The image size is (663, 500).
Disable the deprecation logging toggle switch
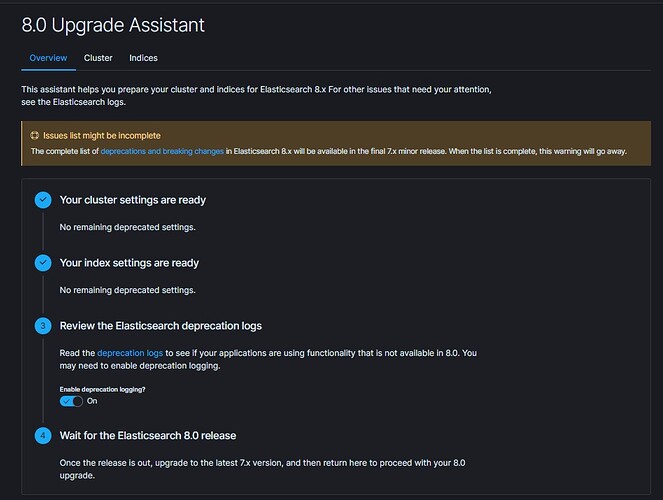coord(71,400)
